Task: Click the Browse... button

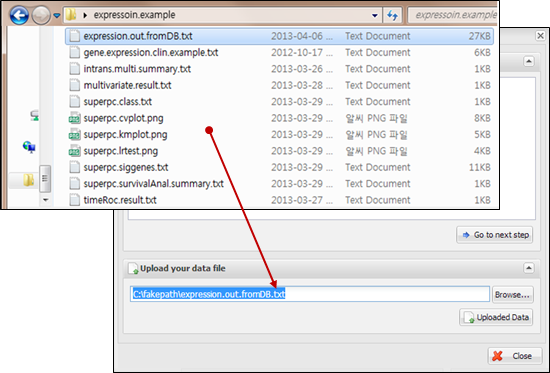Action: point(512,295)
